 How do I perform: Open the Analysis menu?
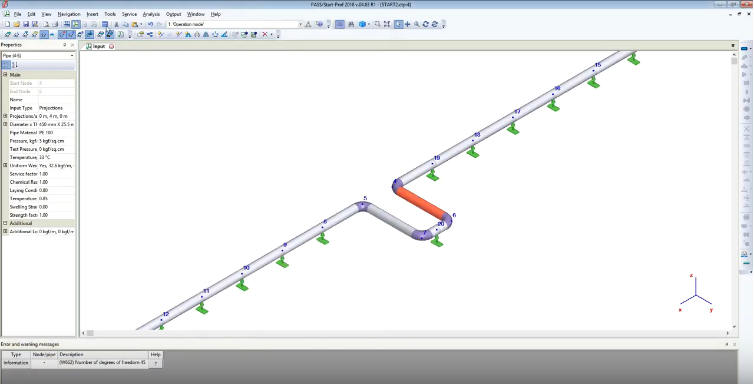point(151,14)
